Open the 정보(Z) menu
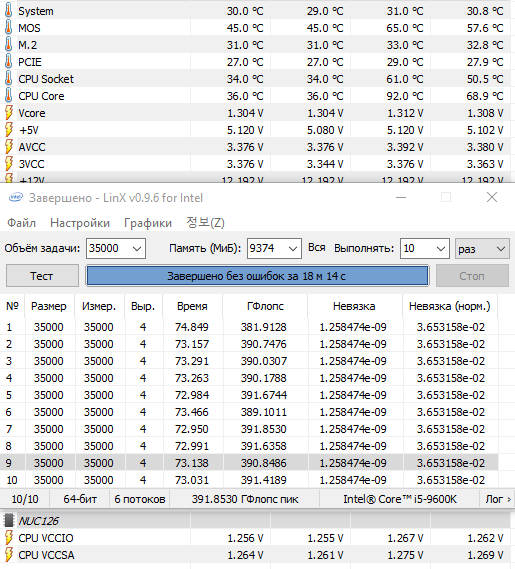 tap(205, 222)
